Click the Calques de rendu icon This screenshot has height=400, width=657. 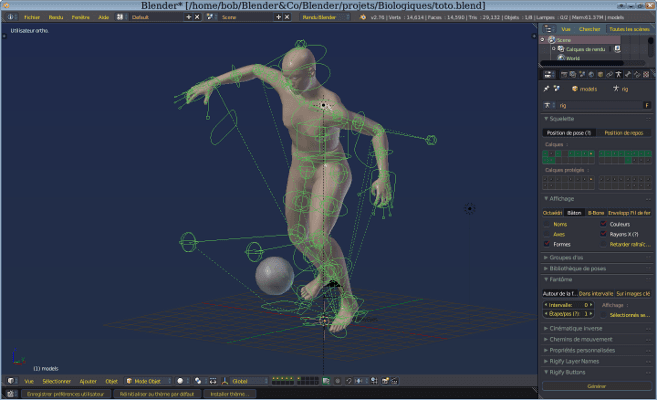click(x=562, y=49)
